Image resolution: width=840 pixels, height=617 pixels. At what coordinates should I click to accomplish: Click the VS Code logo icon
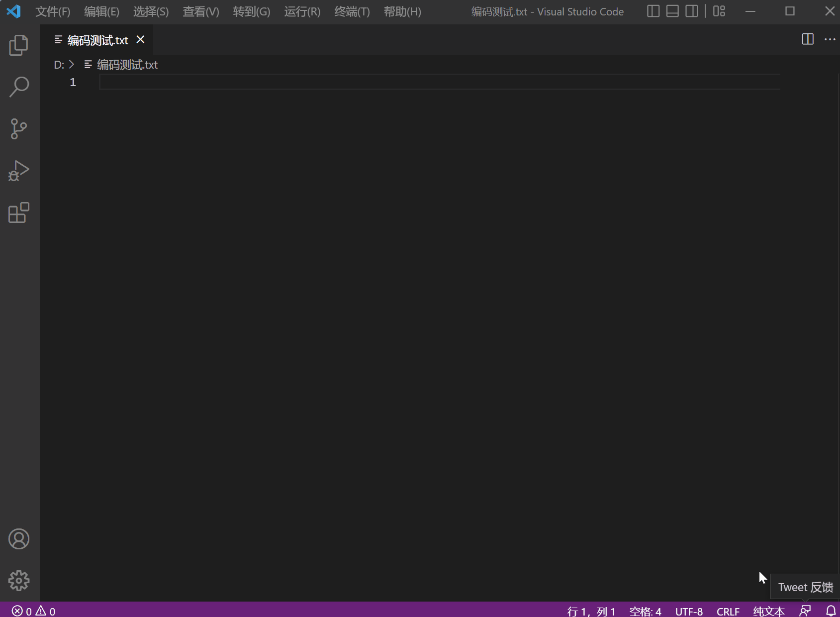(13, 11)
